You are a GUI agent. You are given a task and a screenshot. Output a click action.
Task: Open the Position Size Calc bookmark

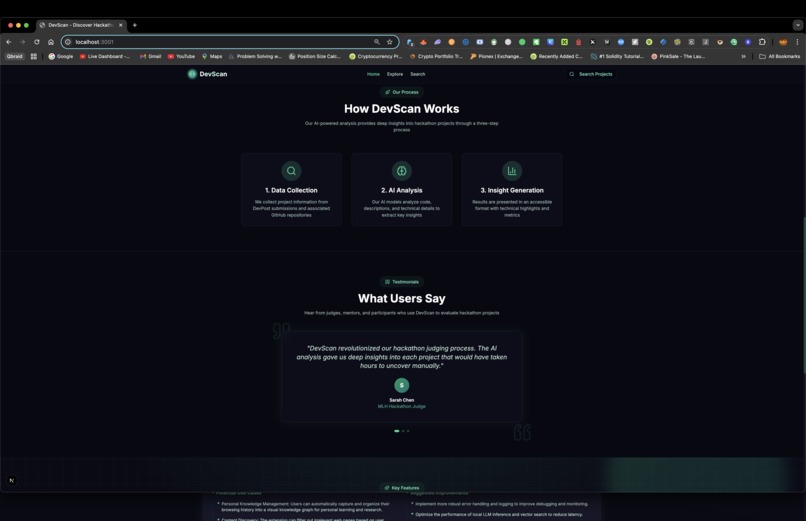(x=315, y=57)
